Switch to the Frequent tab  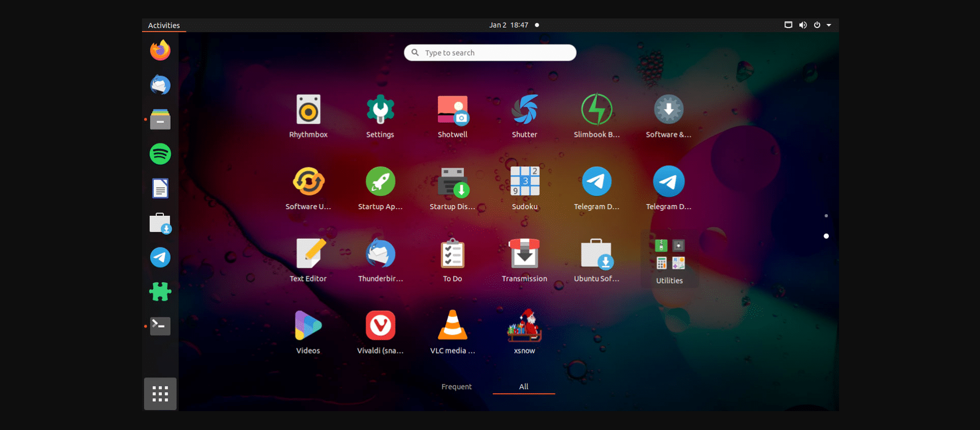pos(456,387)
